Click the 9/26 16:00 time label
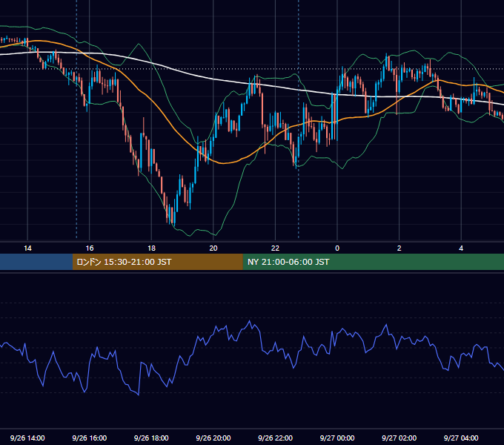Image resolution: width=504 pixels, height=445 pixels. [90, 438]
